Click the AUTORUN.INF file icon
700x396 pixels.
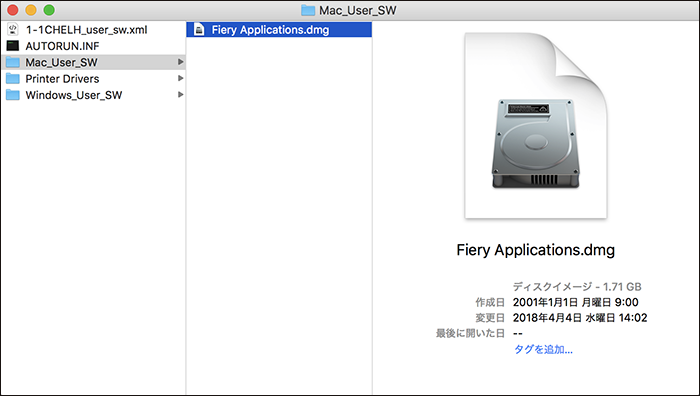pyautogui.click(x=13, y=46)
